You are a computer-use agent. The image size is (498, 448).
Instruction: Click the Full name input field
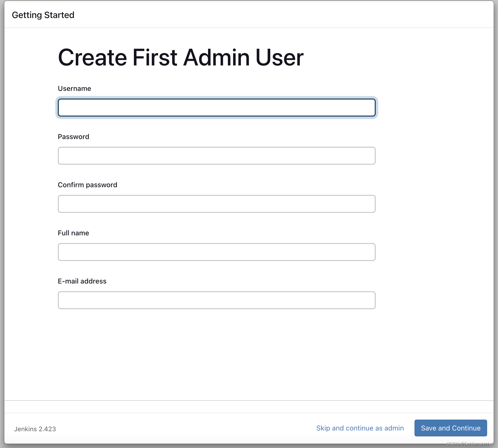(216, 252)
